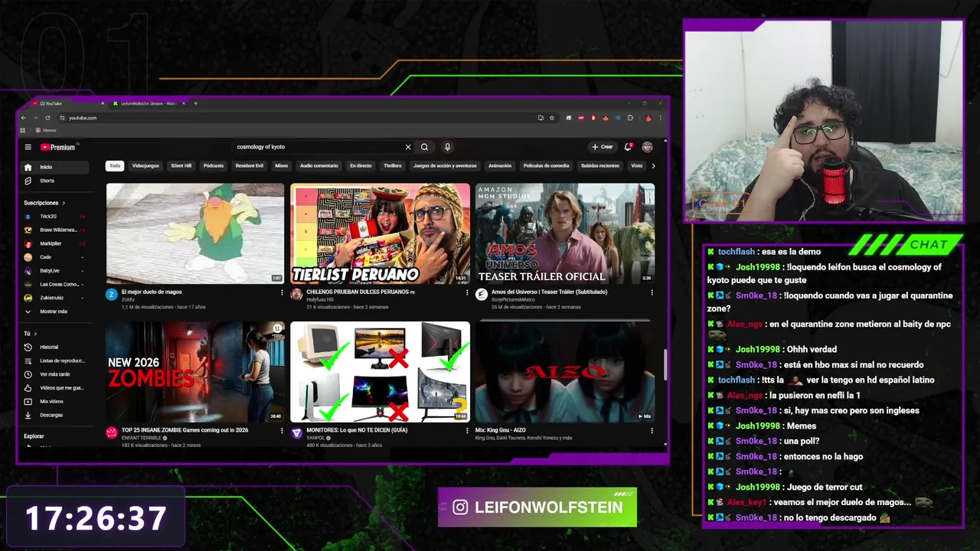Expand Mostrar más in subscriptions list
Viewport: 980px width, 551px height.
[x=56, y=311]
